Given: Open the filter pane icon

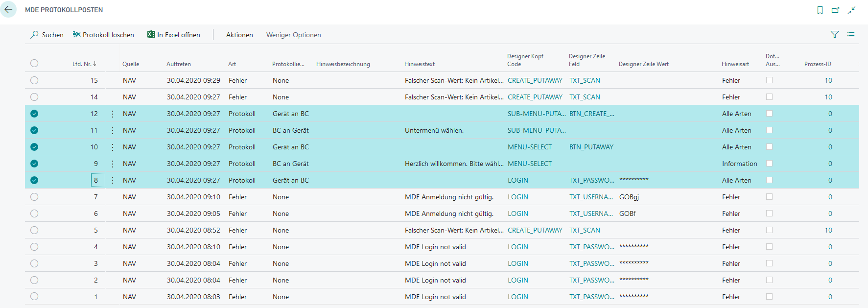Looking at the screenshot, I should click(x=835, y=34).
